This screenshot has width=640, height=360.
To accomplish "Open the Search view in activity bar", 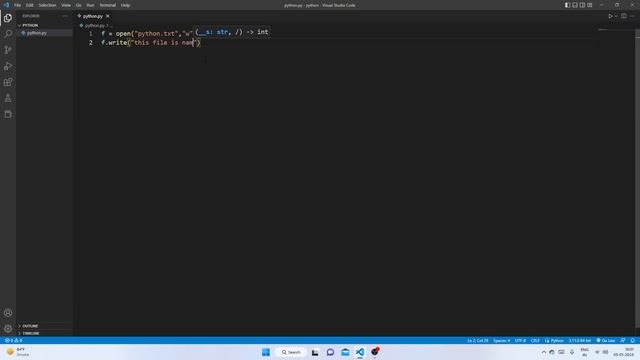I will click(8, 33).
